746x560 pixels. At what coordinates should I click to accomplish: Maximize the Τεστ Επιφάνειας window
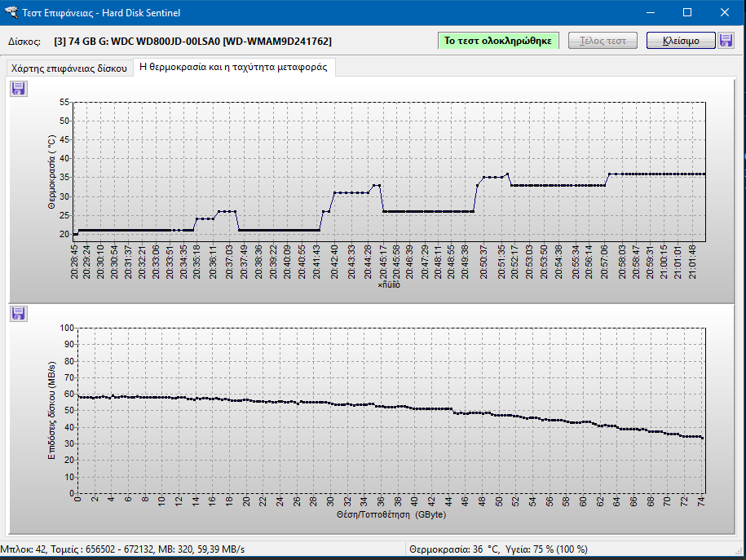tap(687, 12)
